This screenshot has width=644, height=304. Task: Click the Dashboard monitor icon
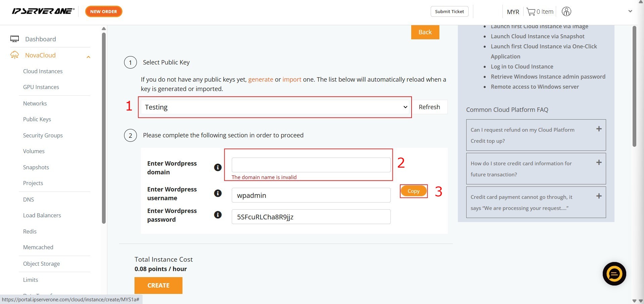point(15,39)
